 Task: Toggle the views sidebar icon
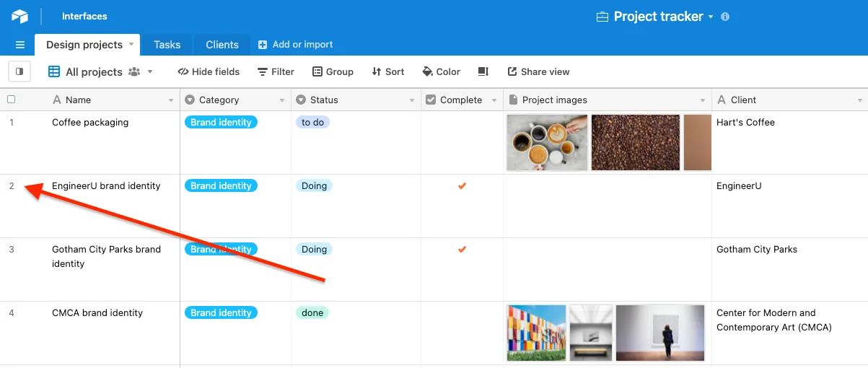19,71
